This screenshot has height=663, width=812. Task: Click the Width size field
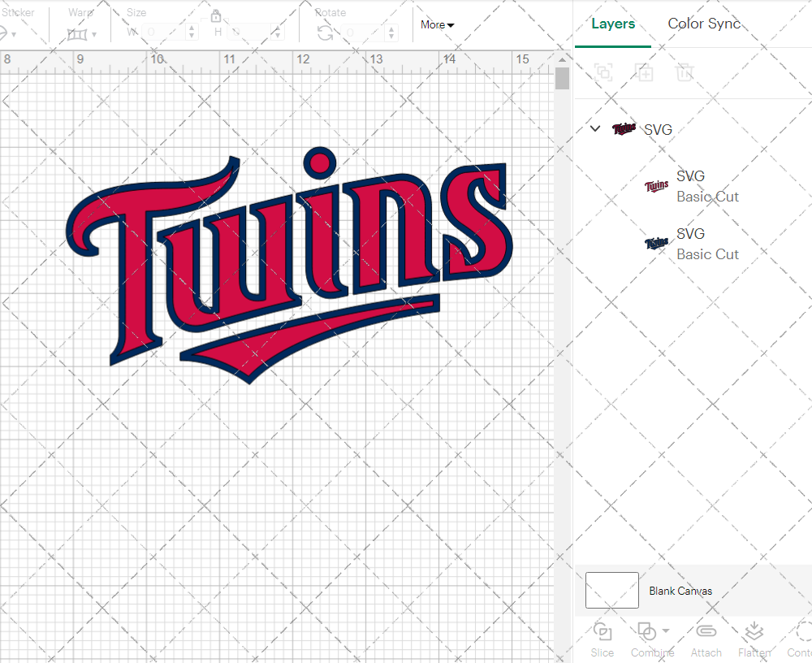point(164,32)
